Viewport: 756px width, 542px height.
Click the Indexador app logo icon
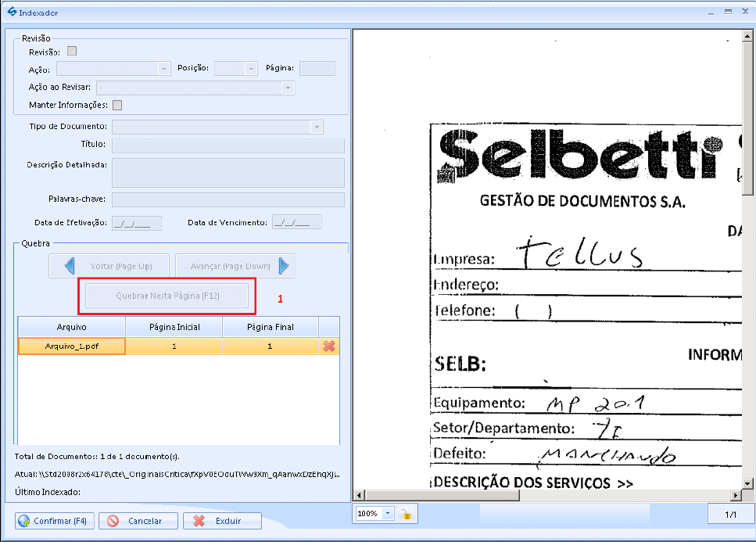click(12, 12)
